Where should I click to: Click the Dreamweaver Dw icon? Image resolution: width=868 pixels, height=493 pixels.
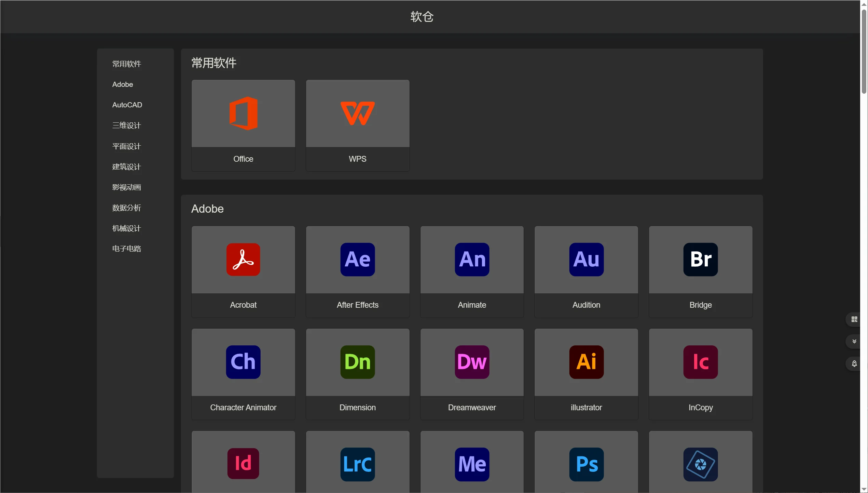point(472,362)
